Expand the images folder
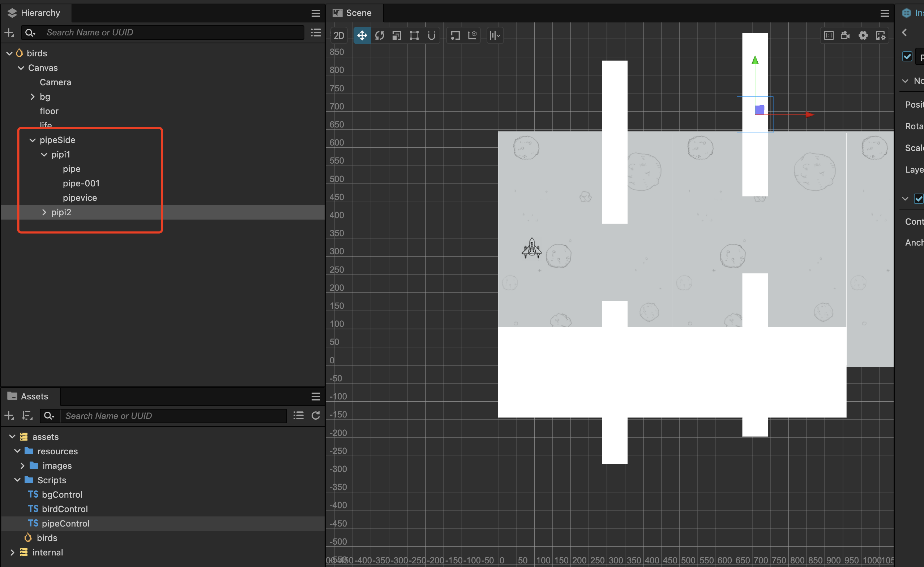 (x=22, y=466)
